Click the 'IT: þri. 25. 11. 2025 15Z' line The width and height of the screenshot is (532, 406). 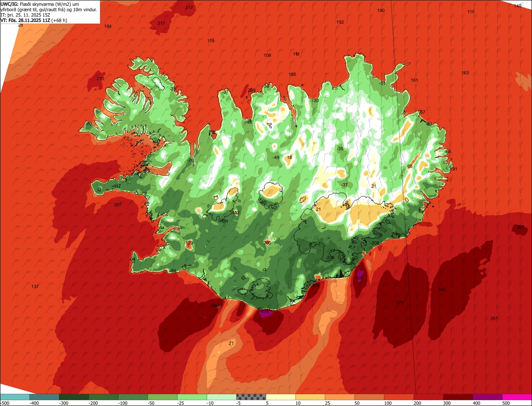pos(26,15)
